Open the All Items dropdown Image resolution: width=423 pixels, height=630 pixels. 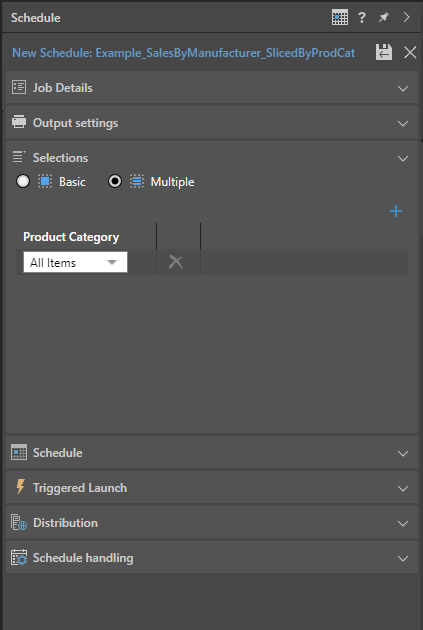(76, 262)
